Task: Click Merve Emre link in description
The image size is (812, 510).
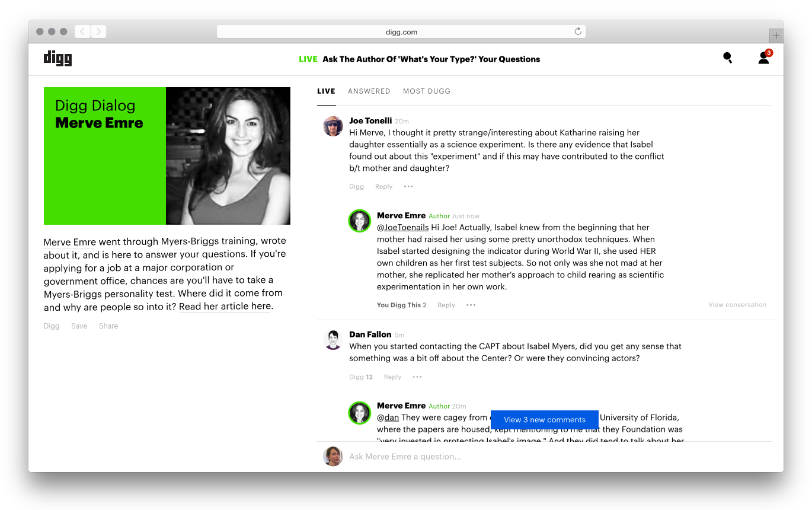Action: [70, 241]
